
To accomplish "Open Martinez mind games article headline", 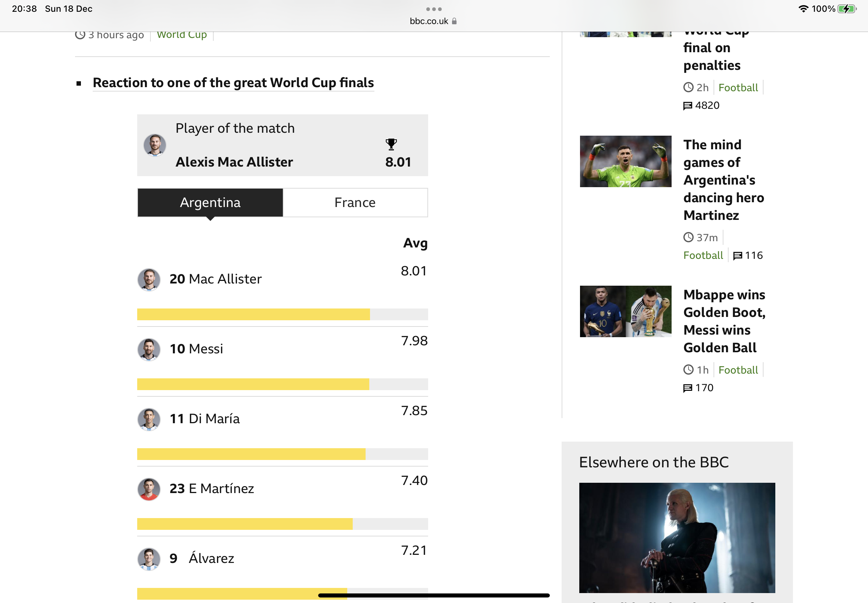I will click(724, 180).
